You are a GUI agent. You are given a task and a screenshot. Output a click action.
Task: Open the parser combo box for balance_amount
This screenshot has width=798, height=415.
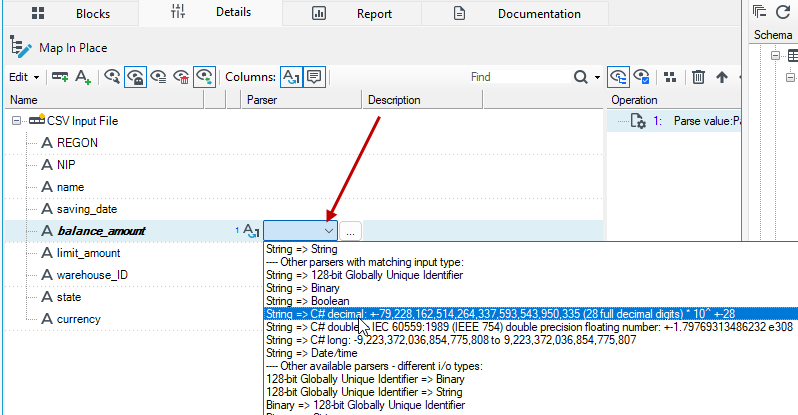click(x=300, y=231)
